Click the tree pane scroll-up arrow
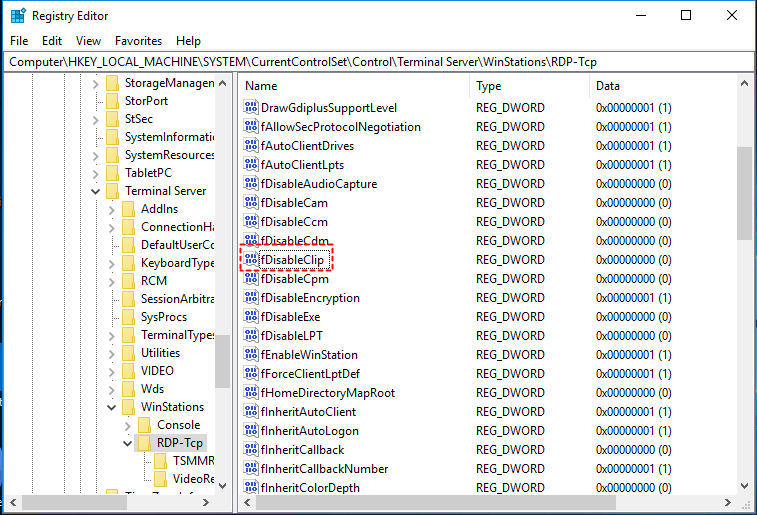Viewport: 757px width, 515px height. click(x=223, y=83)
